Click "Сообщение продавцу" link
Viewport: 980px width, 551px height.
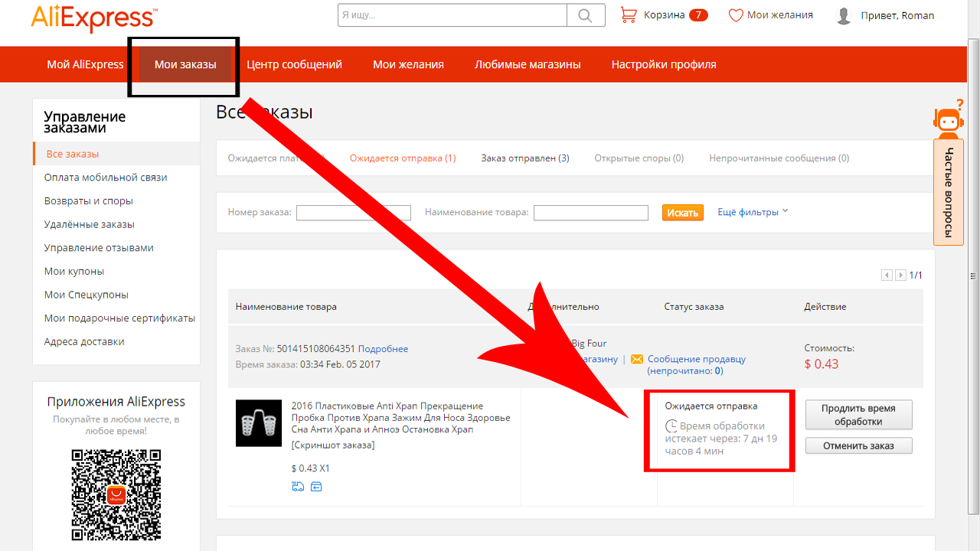pyautogui.click(x=697, y=359)
